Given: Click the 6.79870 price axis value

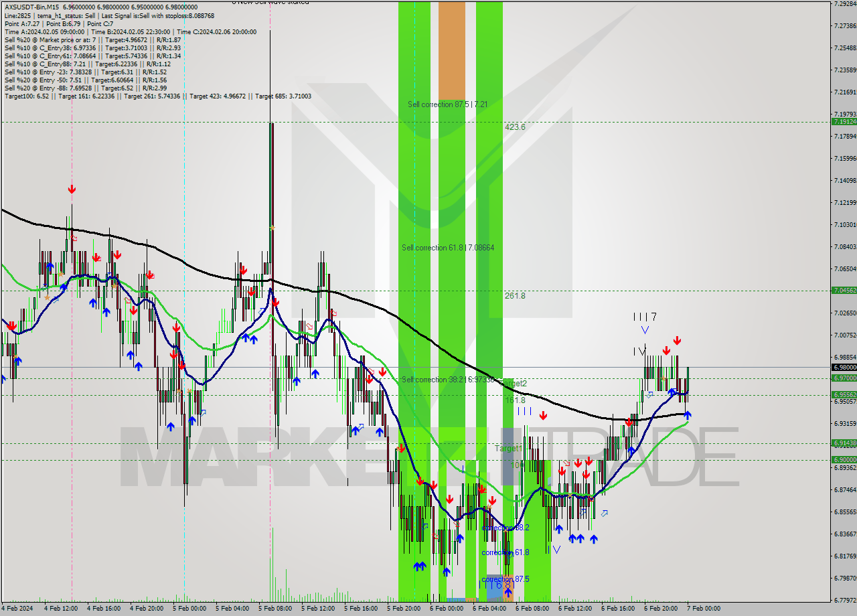Looking at the screenshot, I should tap(845, 578).
